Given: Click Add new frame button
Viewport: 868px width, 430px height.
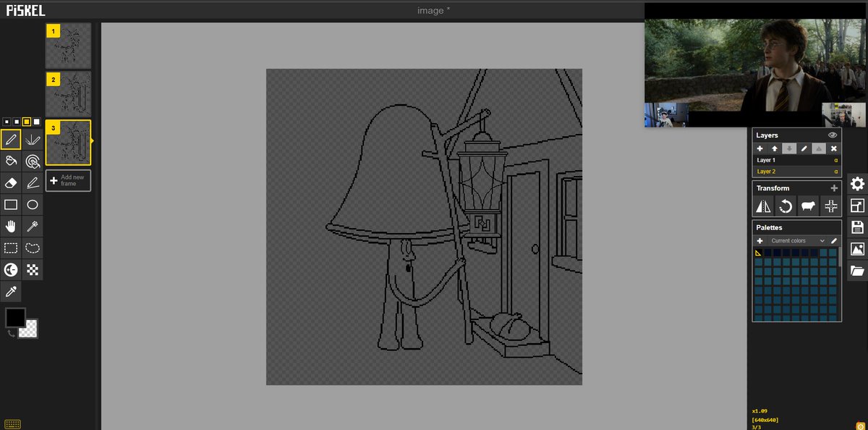Looking at the screenshot, I should click(68, 181).
